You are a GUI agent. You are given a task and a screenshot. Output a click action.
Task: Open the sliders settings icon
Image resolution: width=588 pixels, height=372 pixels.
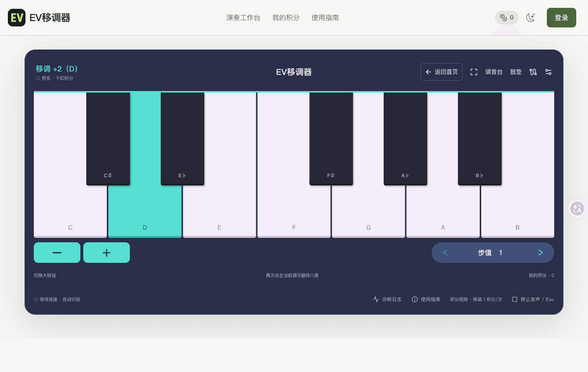[548, 72]
